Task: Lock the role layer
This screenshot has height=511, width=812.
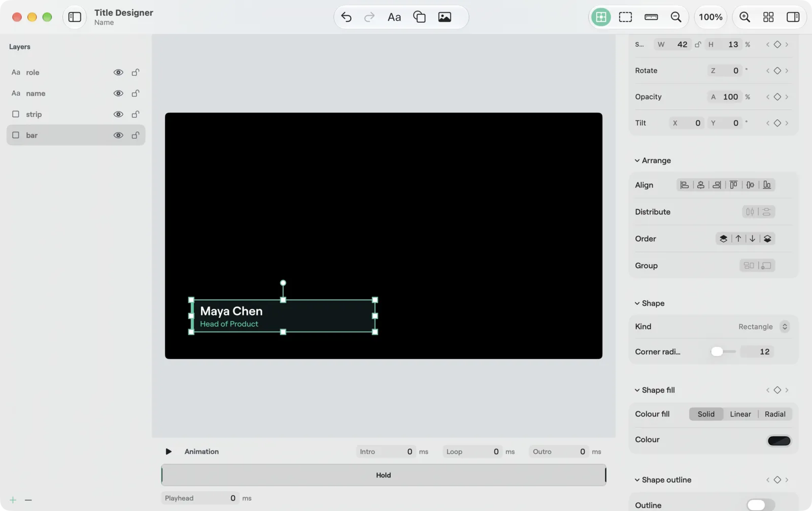Action: click(136, 72)
